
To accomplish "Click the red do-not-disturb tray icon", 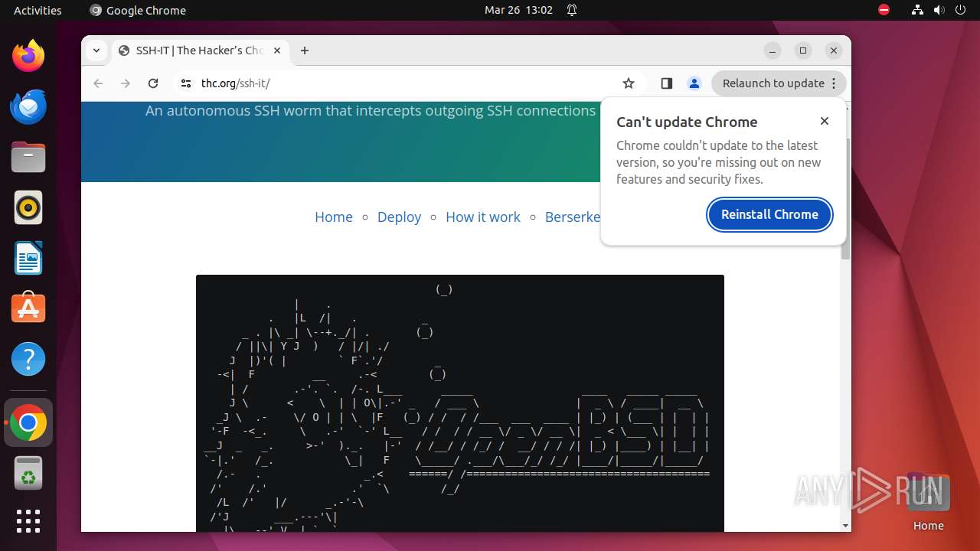I will pyautogui.click(x=884, y=10).
